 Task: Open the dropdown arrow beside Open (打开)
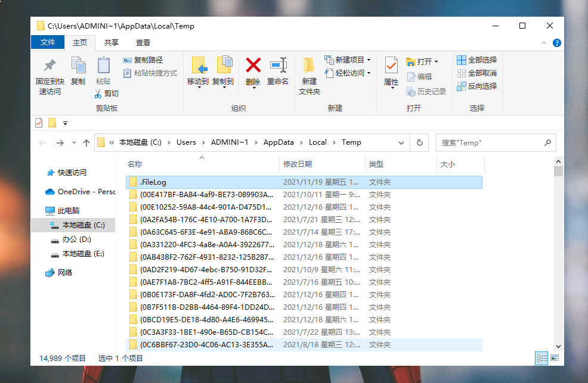436,62
